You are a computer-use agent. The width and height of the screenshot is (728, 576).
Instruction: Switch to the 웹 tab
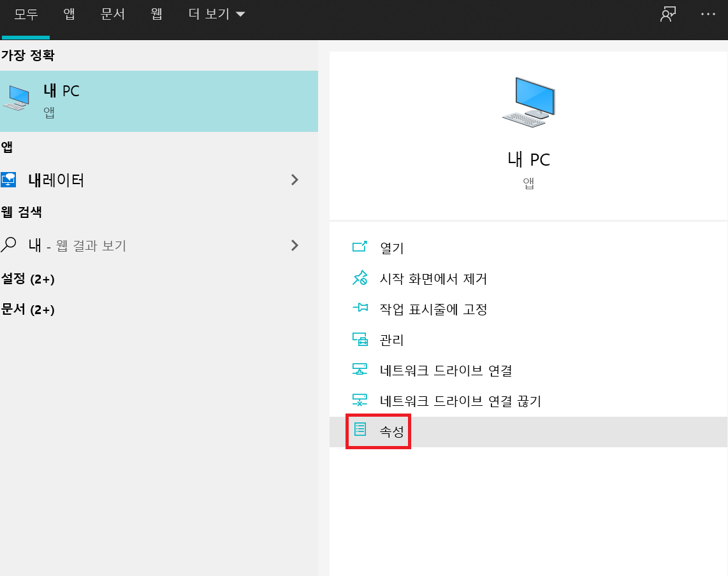pos(156,15)
